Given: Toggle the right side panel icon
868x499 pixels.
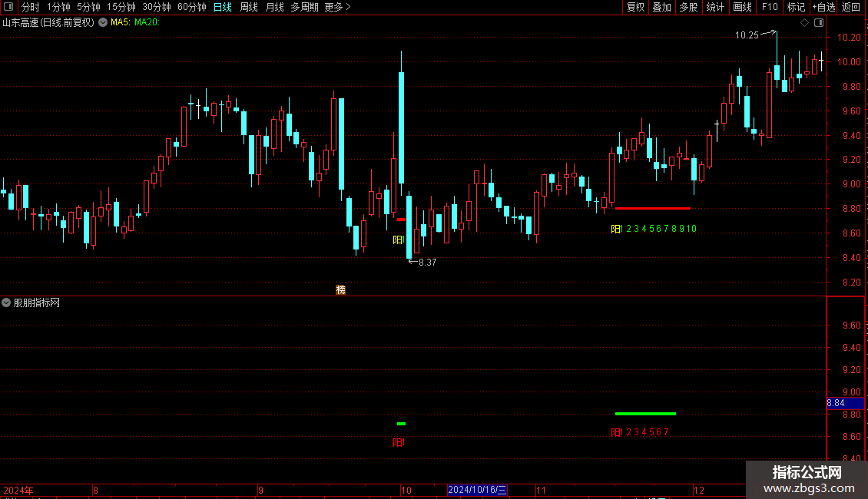Looking at the screenshot, I should tap(819, 23).
